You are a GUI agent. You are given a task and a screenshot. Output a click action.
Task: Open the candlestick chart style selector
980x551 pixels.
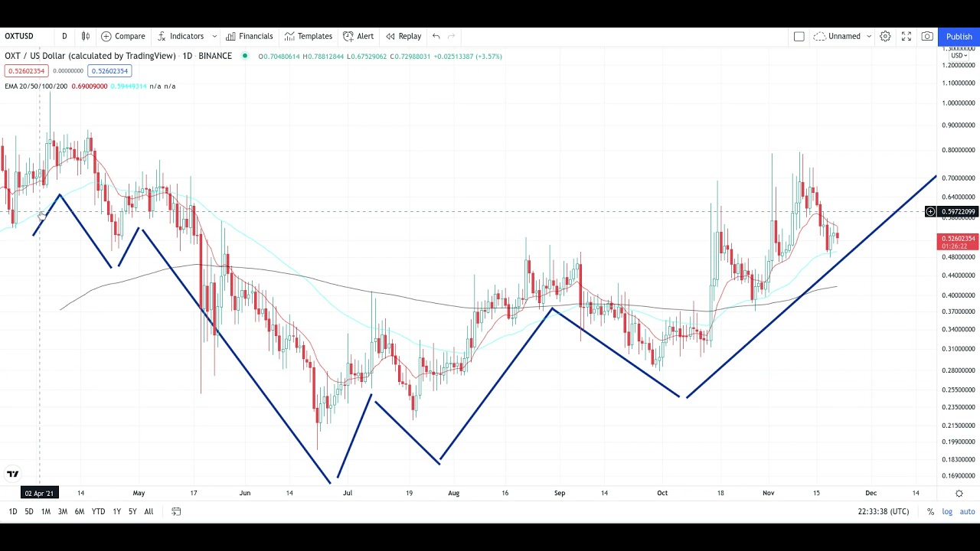click(x=86, y=36)
